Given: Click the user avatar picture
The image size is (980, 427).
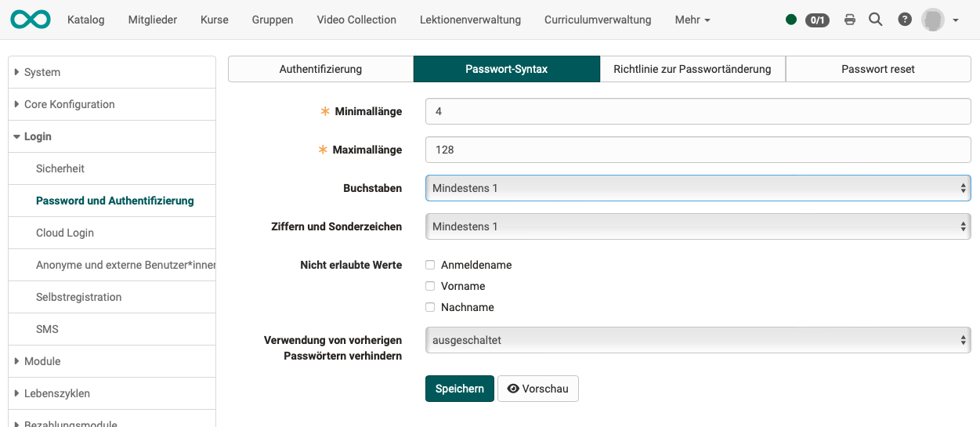Looking at the screenshot, I should [x=932, y=20].
